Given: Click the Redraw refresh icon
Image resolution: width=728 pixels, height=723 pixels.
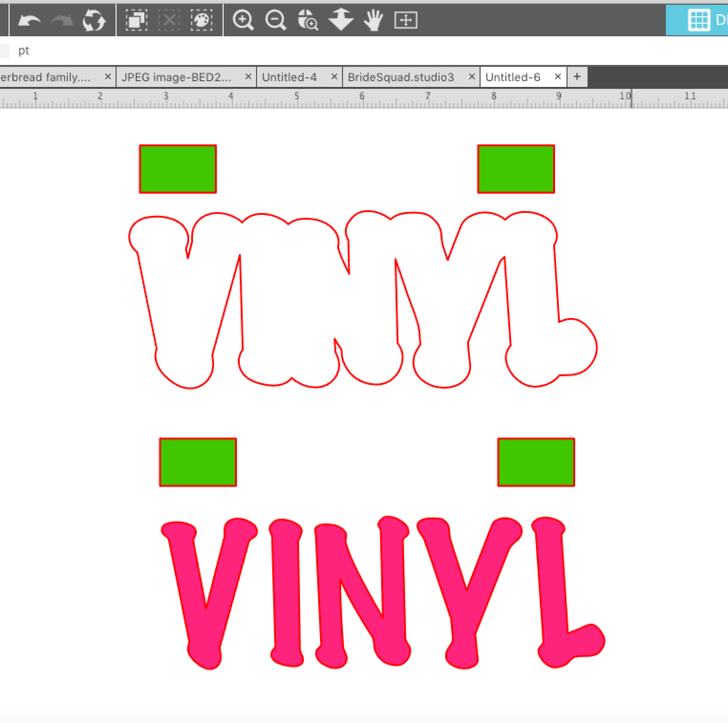Looking at the screenshot, I should 94,20.
